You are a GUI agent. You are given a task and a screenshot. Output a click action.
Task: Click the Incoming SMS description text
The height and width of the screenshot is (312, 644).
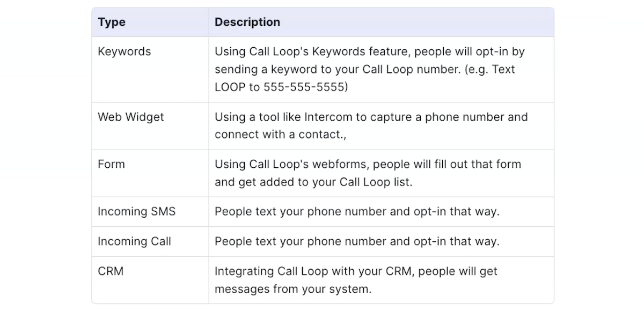pos(357,211)
